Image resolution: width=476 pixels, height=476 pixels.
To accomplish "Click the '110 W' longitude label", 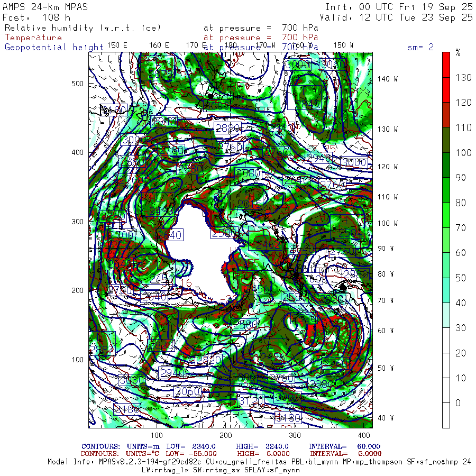I will click(387, 197).
